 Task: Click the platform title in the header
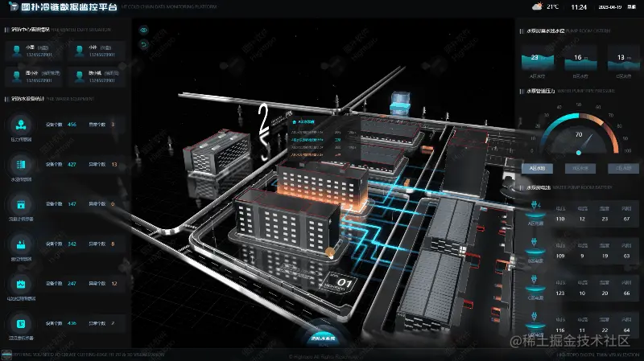click(69, 7)
